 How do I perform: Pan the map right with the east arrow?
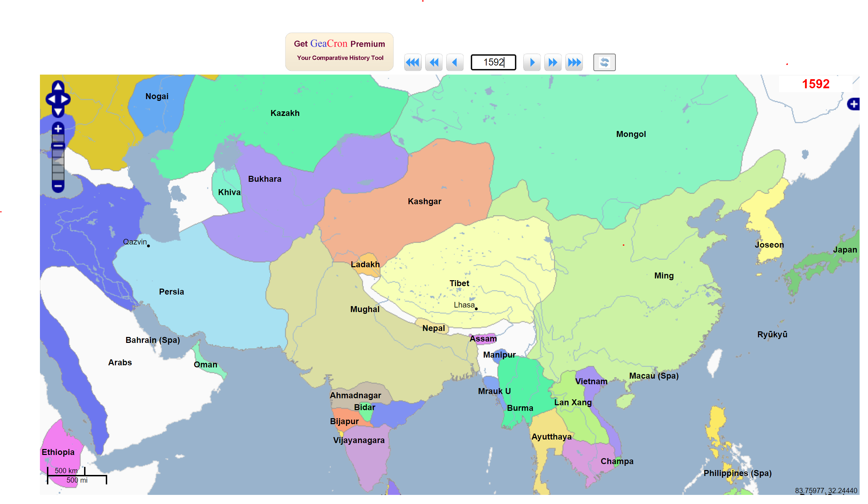[x=65, y=99]
